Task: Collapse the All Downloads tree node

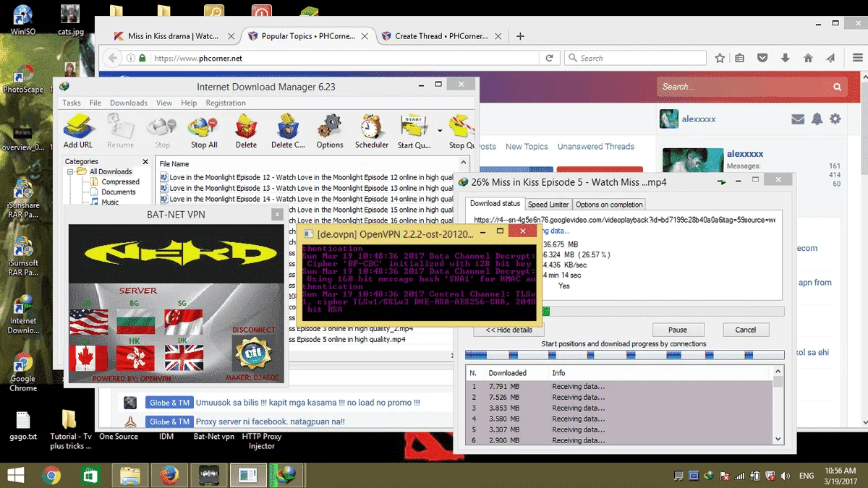Action: (x=72, y=171)
